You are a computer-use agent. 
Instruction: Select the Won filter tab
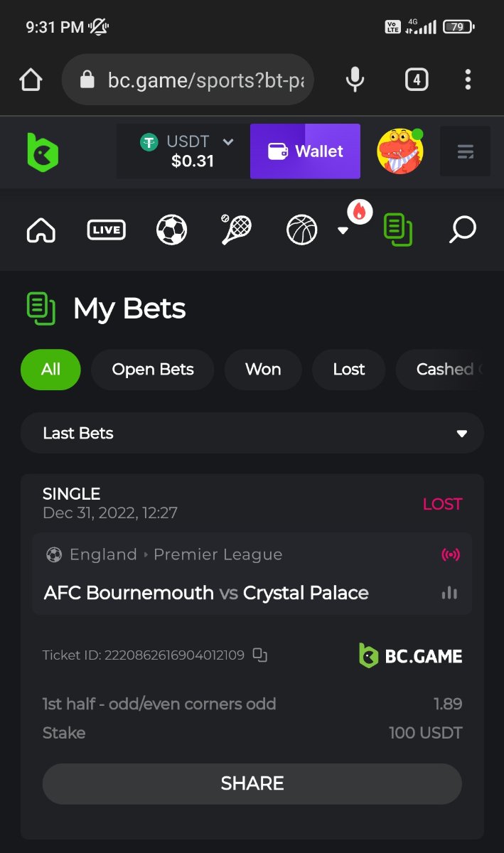tap(263, 369)
